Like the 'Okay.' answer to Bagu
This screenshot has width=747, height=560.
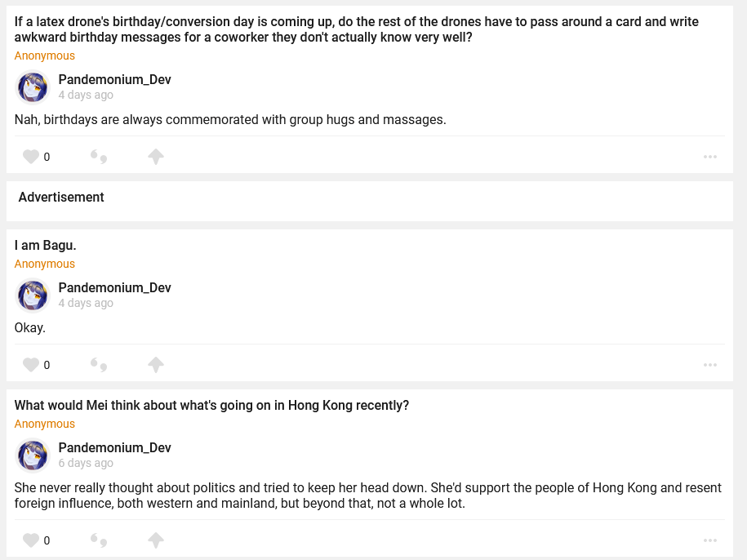[31, 365]
